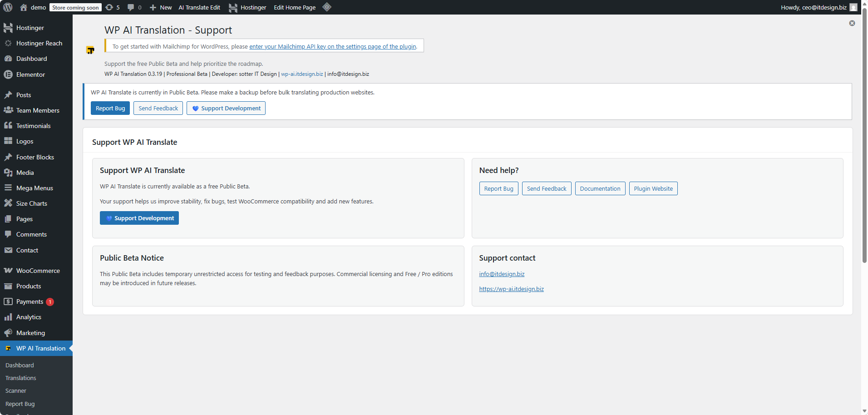The height and width of the screenshot is (415, 868).
Task: Open the Documentation button
Action: tap(600, 188)
